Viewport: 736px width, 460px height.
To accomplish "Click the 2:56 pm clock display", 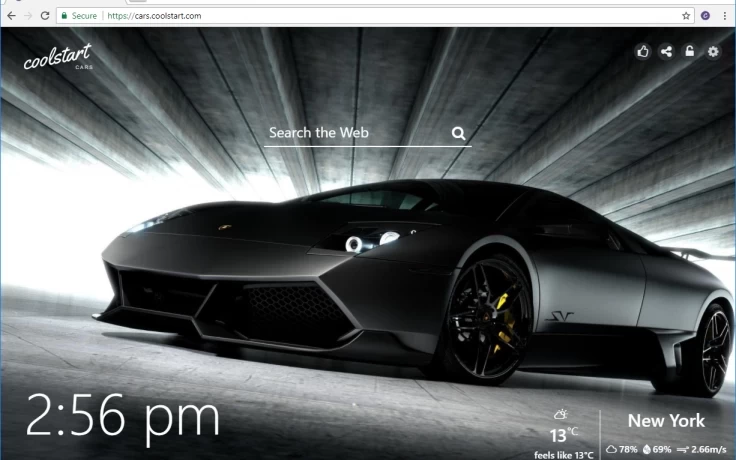I will (123, 417).
